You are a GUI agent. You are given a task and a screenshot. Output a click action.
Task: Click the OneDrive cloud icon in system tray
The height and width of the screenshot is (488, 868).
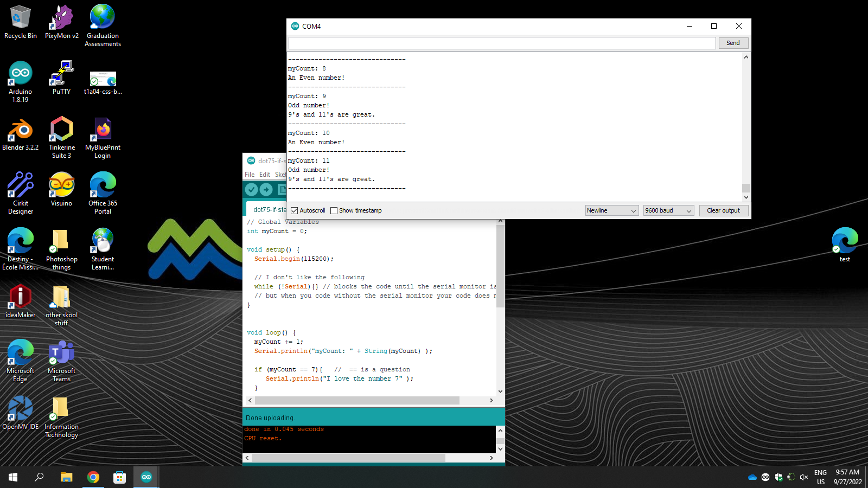pos(752,477)
